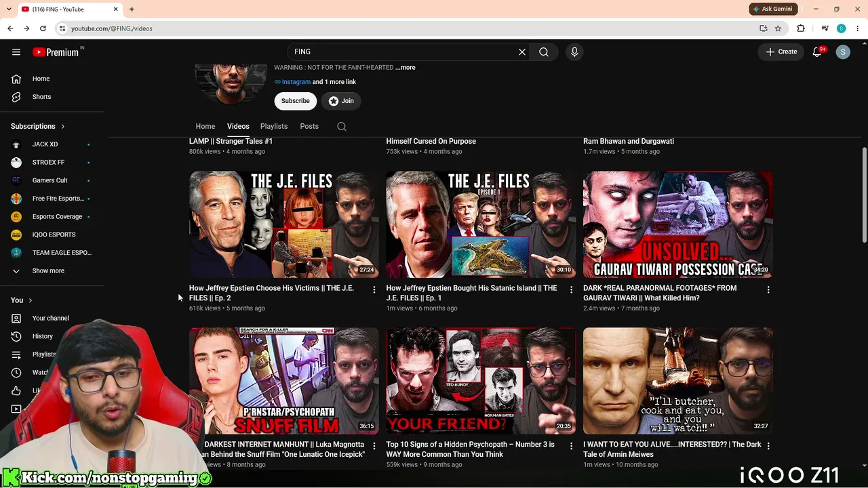The height and width of the screenshot is (488, 868).
Task: Switch to the channel Home tab
Action: tap(205, 127)
